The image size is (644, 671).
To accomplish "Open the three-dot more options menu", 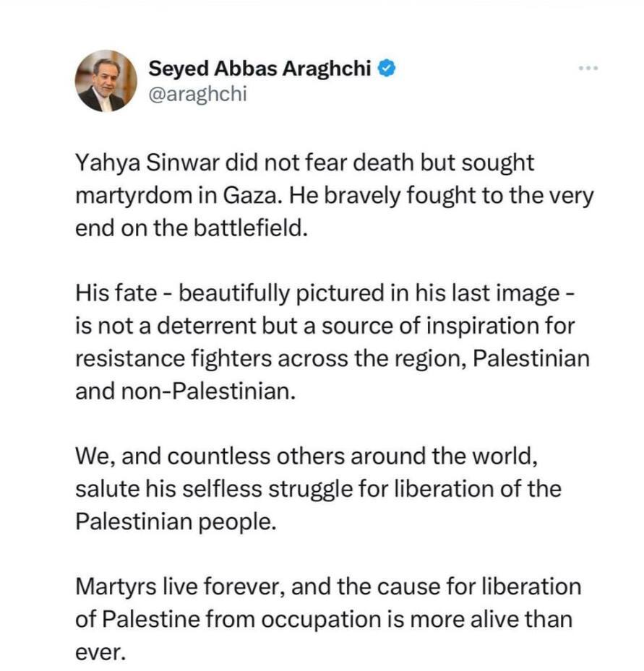I will pos(588,68).
